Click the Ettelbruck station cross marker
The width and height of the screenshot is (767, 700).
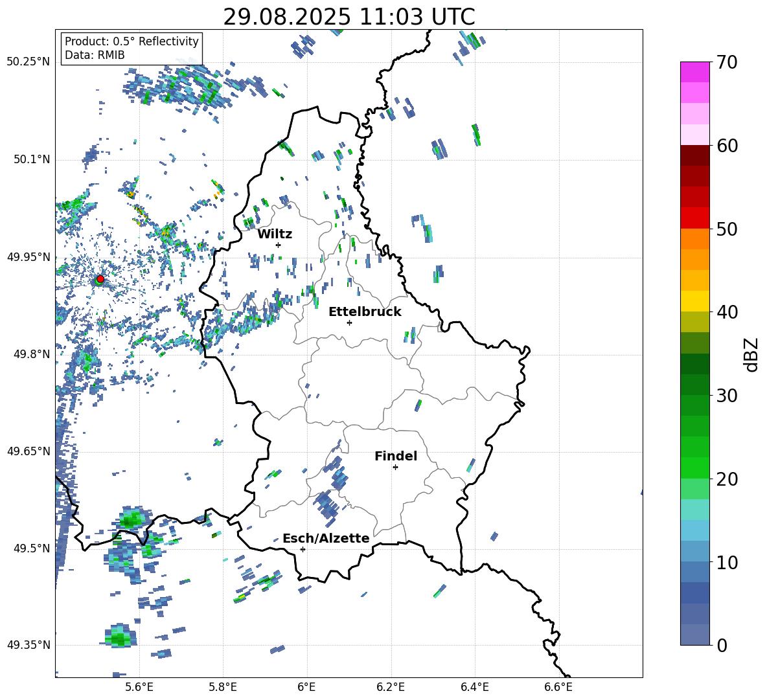349,322
